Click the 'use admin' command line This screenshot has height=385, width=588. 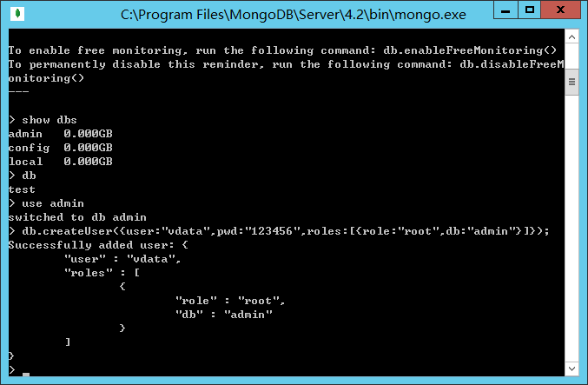(x=46, y=203)
